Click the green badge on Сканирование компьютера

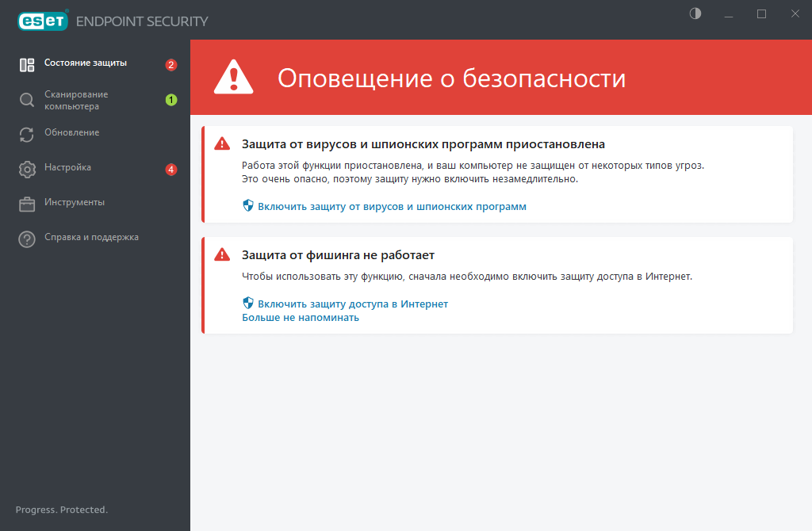(x=170, y=99)
